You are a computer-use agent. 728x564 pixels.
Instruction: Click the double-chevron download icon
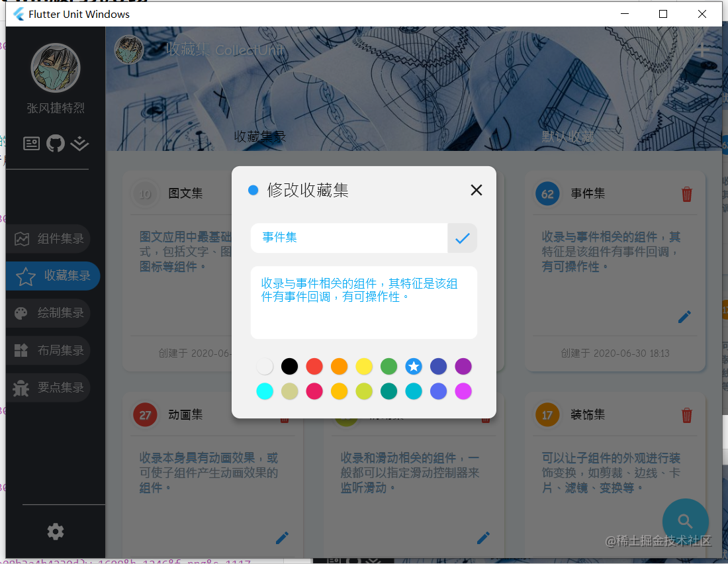[x=79, y=143]
